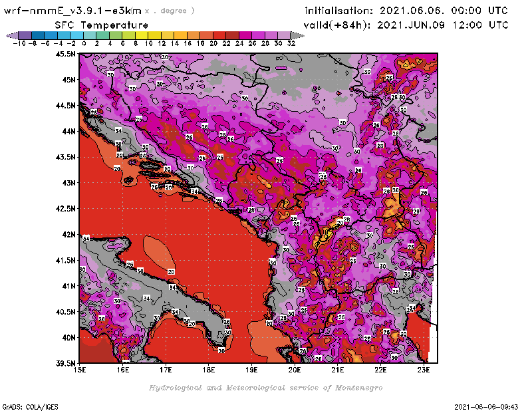Click the '19E' longitude axis label

tap(251, 370)
